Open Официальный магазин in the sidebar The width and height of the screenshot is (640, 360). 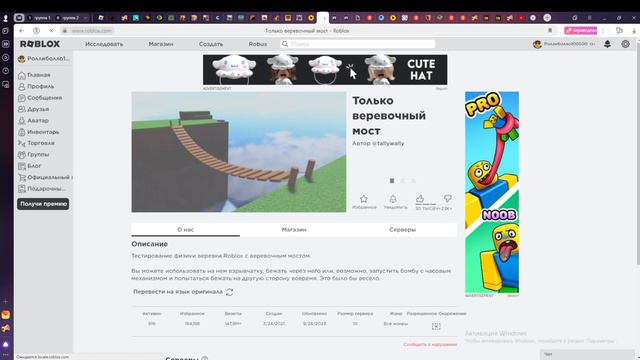[45, 178]
